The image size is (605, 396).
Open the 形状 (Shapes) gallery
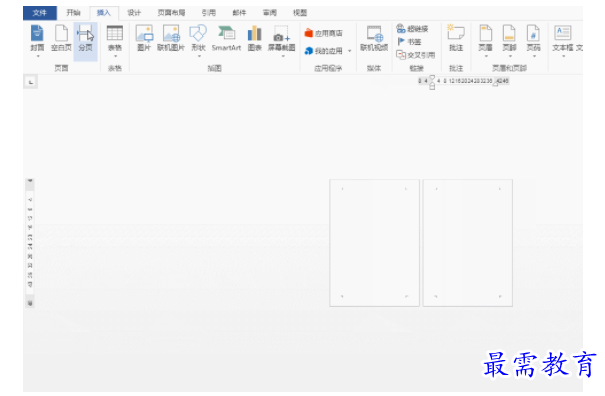[198, 38]
